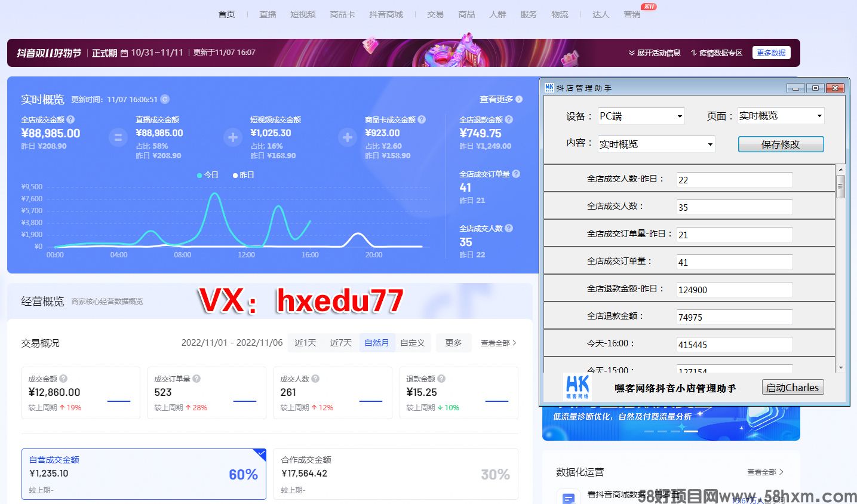Refresh real-time overview update icon
The width and height of the screenshot is (857, 504).
tap(165, 99)
